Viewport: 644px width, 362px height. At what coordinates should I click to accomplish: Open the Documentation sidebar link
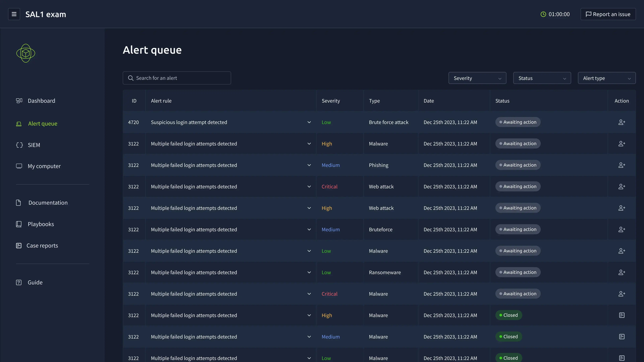click(x=48, y=203)
